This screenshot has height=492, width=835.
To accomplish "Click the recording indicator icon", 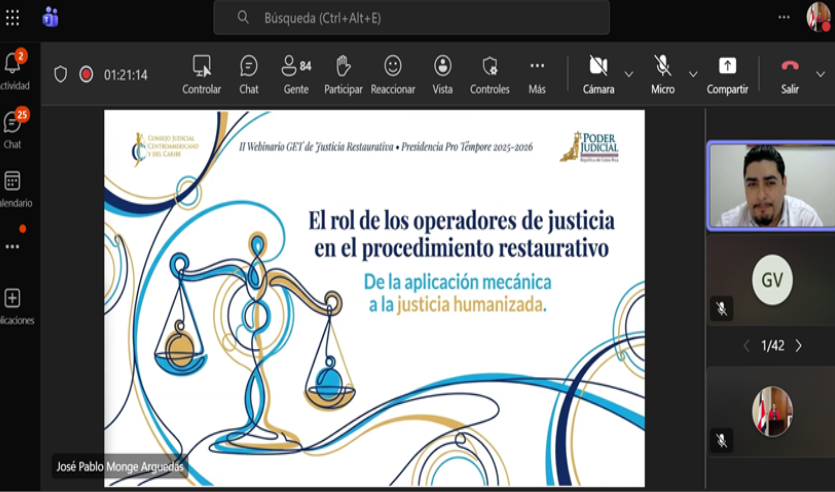I will click(x=86, y=74).
